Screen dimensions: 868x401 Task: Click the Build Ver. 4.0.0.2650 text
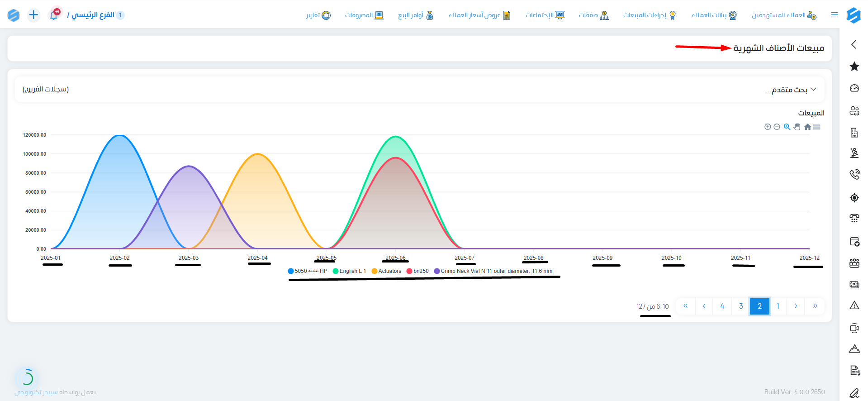[794, 392]
